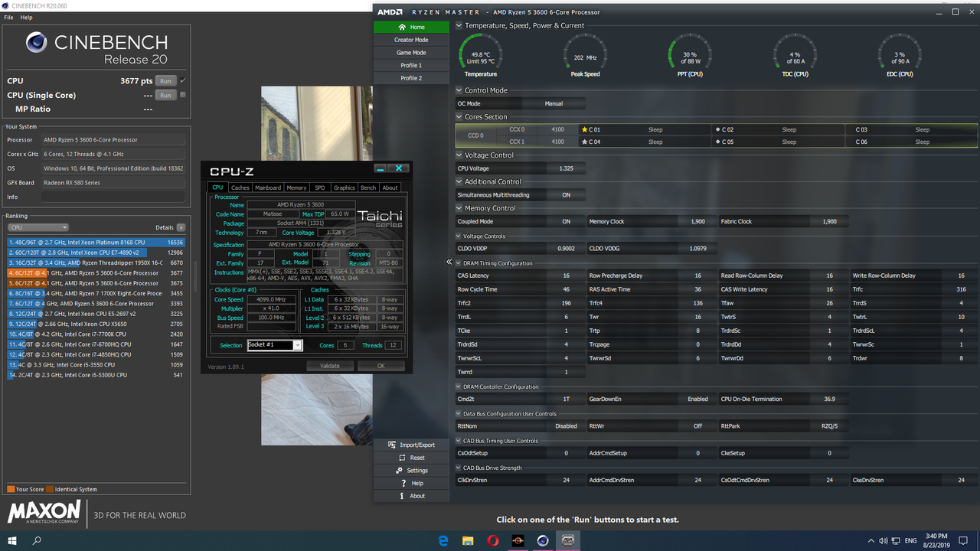Open the Home section in Ryzen Master

(x=411, y=27)
